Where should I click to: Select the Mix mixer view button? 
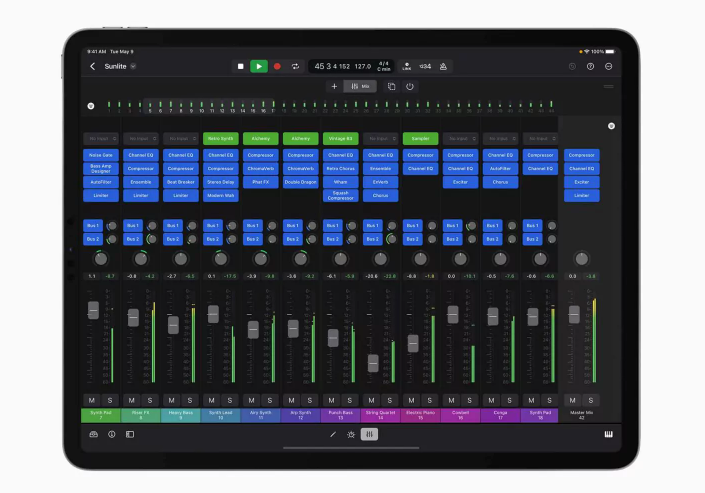[360, 86]
